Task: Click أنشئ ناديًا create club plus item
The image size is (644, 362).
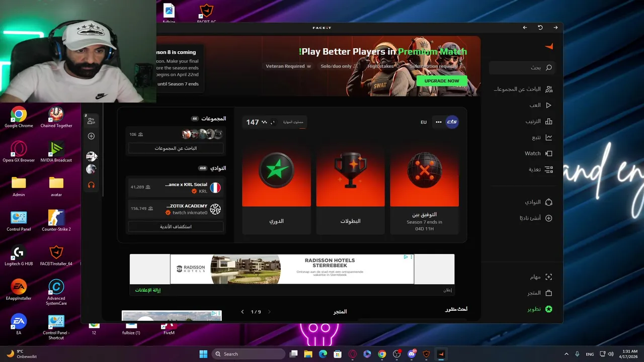Action: coord(536,218)
